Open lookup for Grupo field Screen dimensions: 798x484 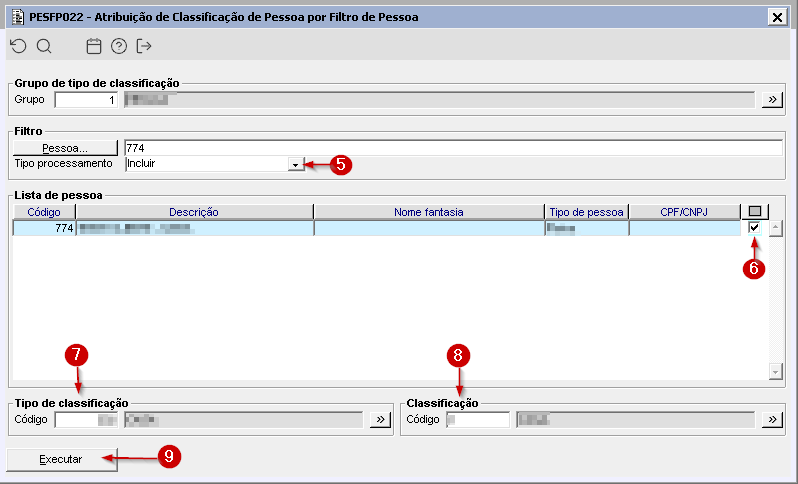click(x=772, y=100)
